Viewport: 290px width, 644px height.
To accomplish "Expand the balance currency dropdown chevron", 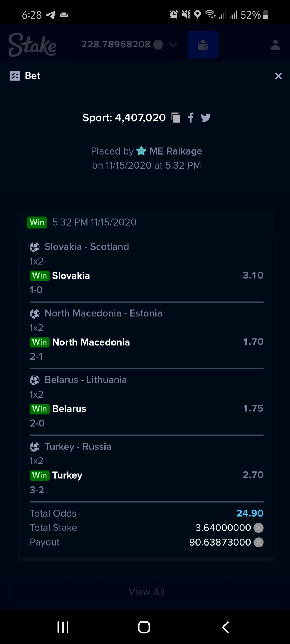I will (173, 45).
